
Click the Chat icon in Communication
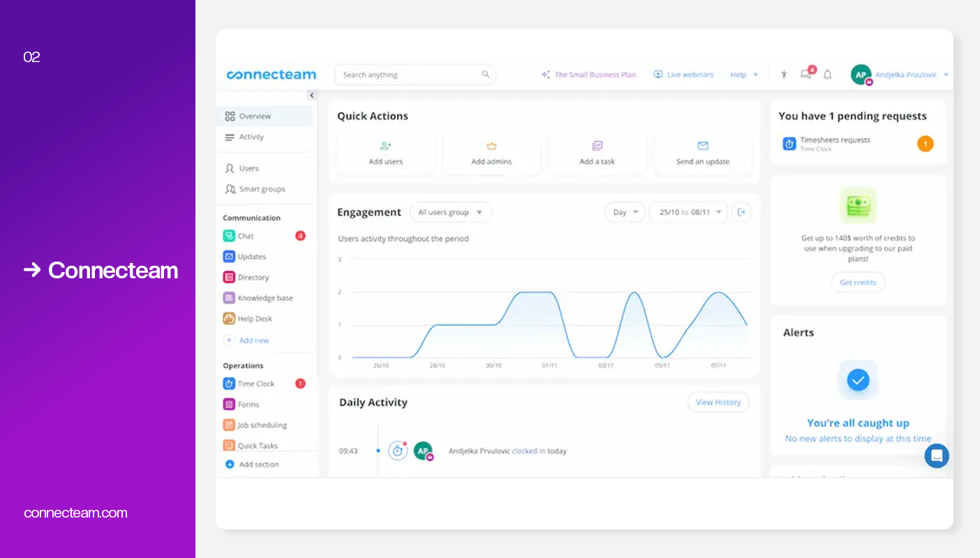point(229,236)
